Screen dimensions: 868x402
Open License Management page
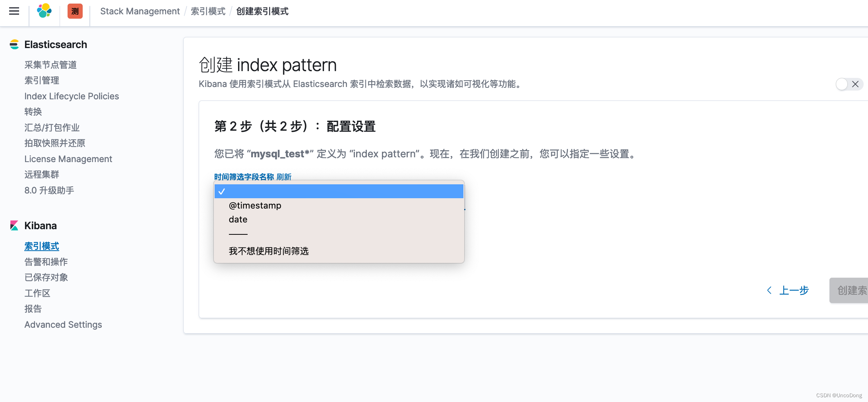click(x=68, y=159)
